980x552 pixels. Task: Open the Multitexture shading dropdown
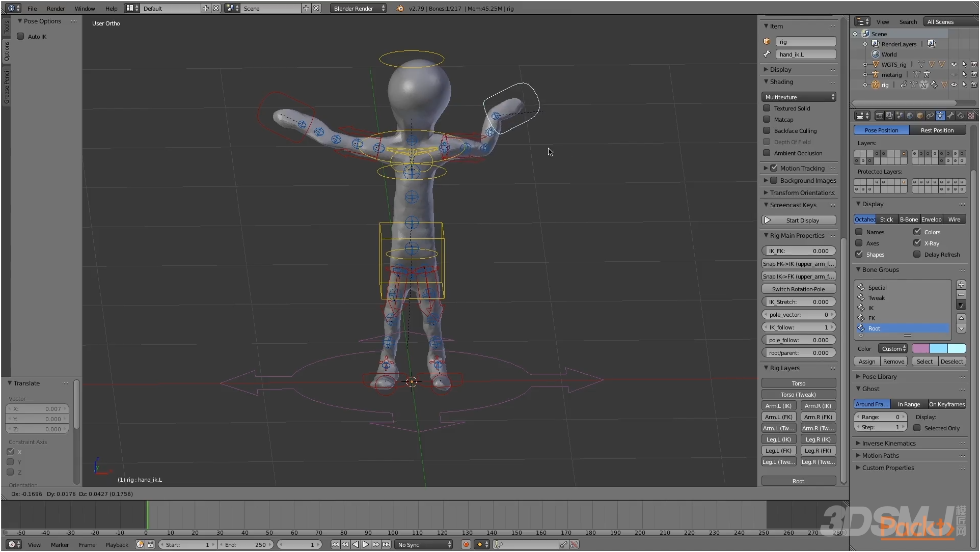tap(799, 97)
